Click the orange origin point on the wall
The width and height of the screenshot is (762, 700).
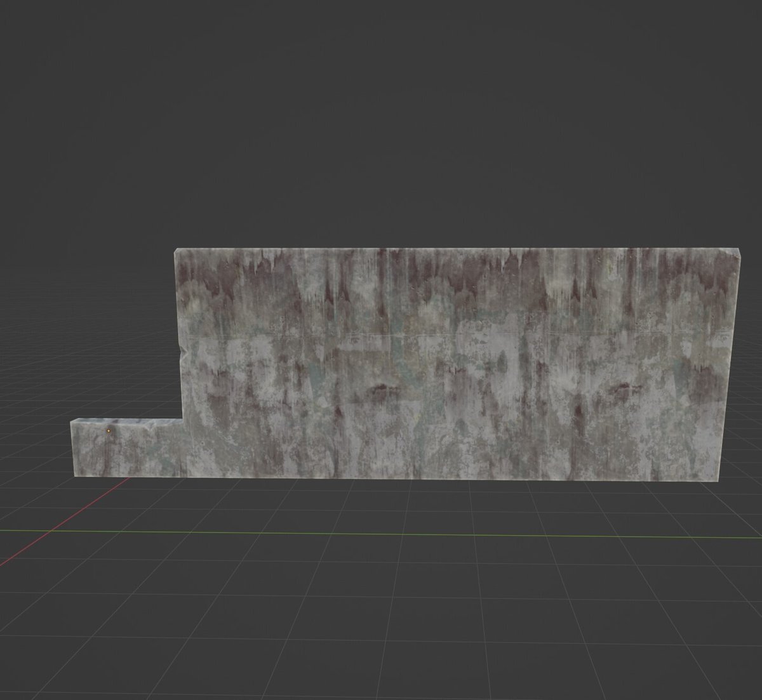(109, 430)
